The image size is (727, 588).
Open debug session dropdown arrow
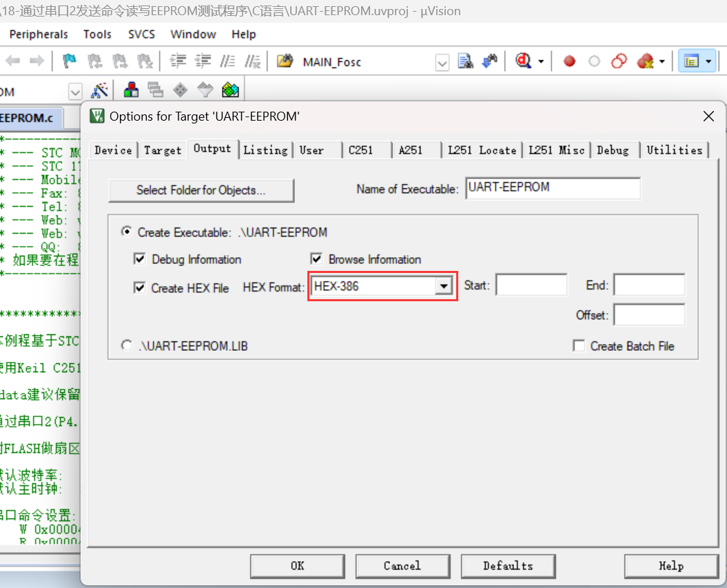point(541,61)
